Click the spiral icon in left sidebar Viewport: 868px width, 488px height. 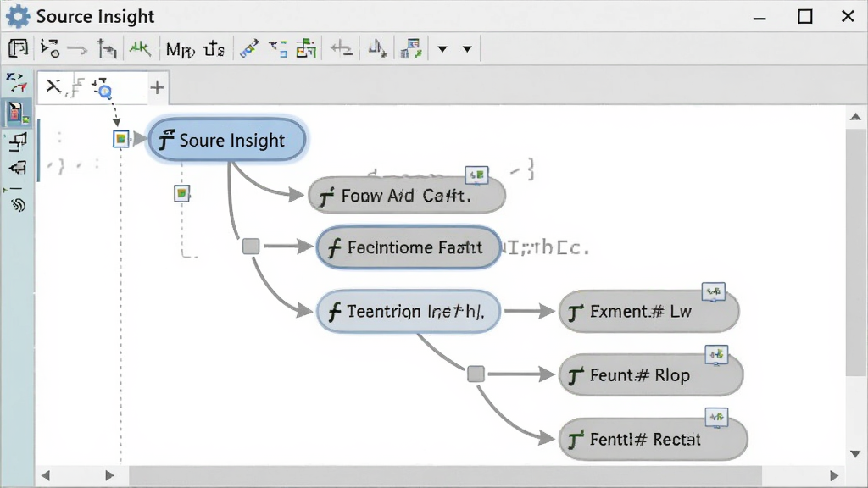(x=19, y=206)
